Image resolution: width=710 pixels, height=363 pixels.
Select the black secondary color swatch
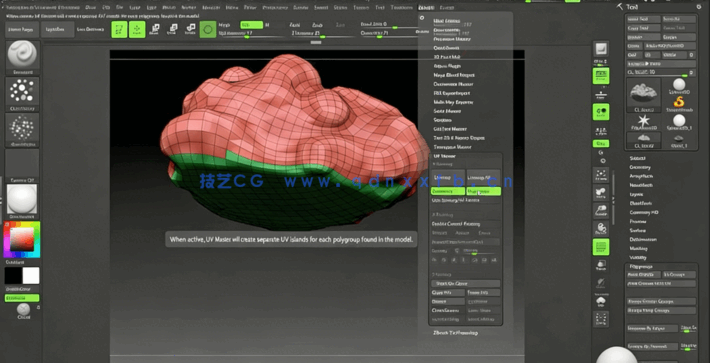13,276
